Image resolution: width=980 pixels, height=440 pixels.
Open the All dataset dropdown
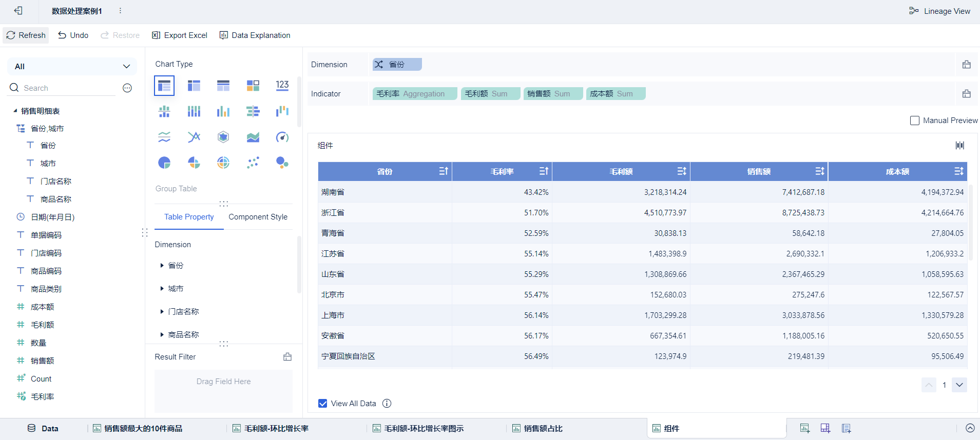point(72,66)
